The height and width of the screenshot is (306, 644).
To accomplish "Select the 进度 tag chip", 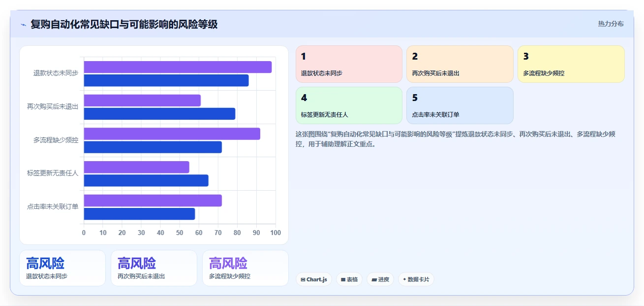I will (x=380, y=279).
